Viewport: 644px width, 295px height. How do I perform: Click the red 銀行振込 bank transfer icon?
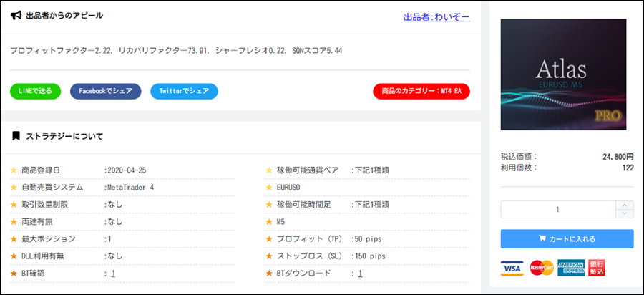[x=597, y=268]
